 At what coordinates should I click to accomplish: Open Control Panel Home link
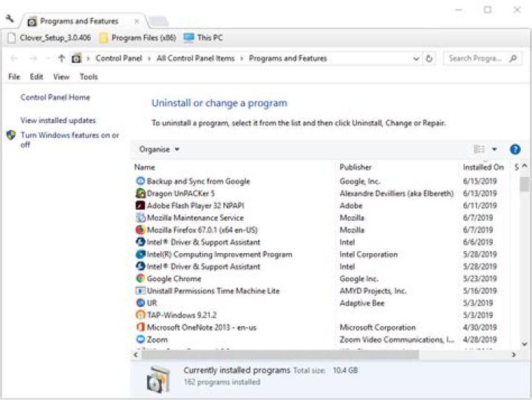[55, 97]
